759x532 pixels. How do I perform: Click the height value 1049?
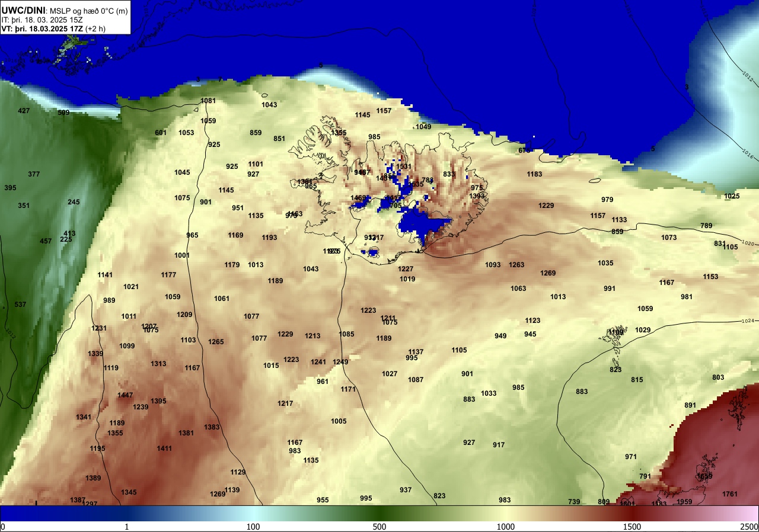tap(423, 127)
